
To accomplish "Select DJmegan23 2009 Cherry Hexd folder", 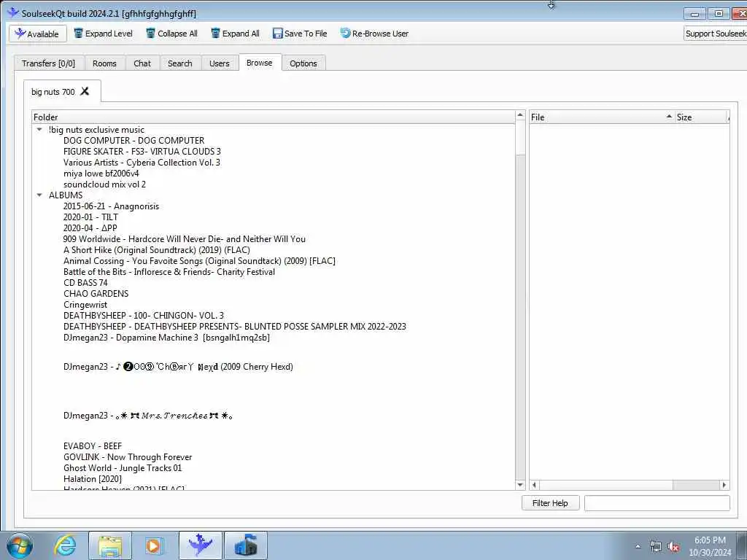I will coord(178,367).
